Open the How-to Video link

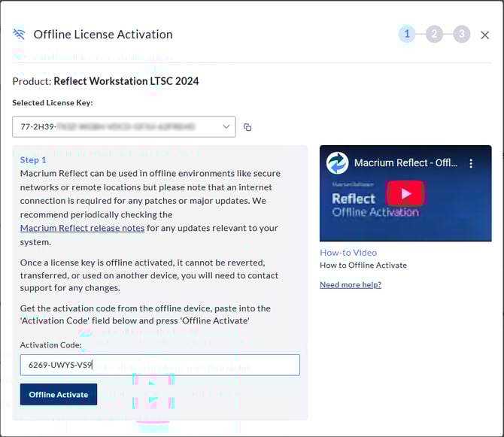(348, 253)
